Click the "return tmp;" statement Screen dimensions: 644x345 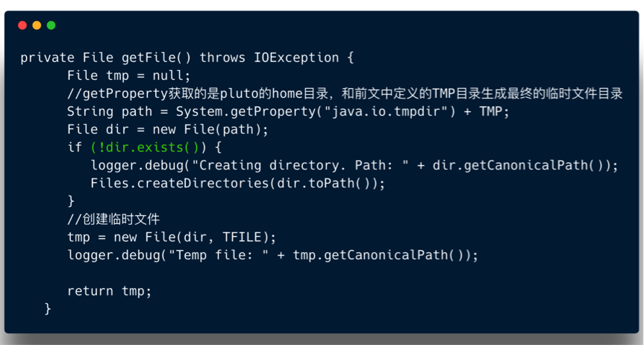pos(109,290)
